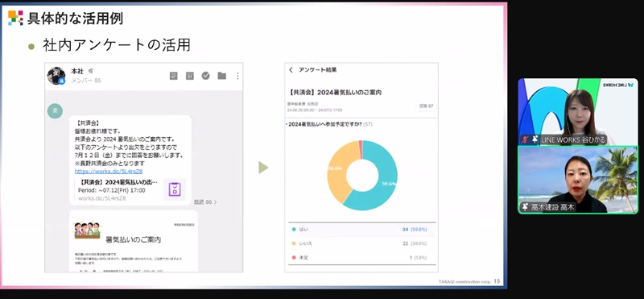Open the works.do/5L4rsZ8 hyperlink
Screen dimensions: 644x299
(109, 171)
